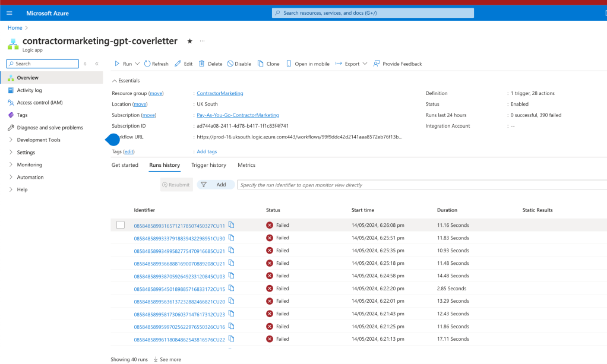Delete the logic app
Screen dimensions: 607x364
point(211,64)
